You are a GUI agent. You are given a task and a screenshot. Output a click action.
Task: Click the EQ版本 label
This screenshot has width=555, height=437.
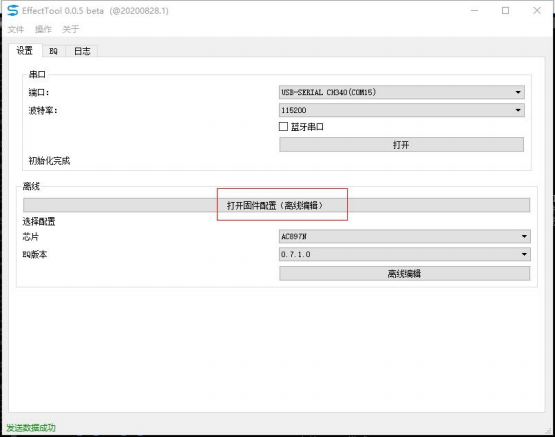click(x=35, y=254)
